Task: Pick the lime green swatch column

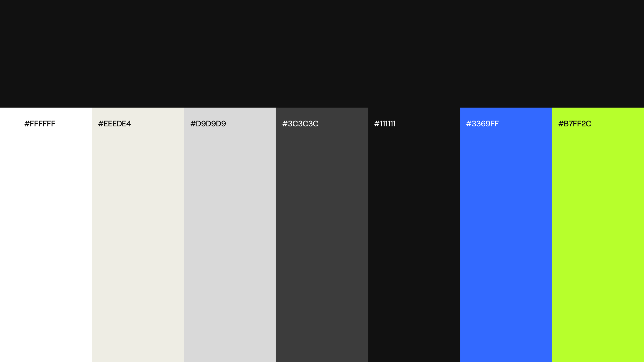Action: click(598, 232)
